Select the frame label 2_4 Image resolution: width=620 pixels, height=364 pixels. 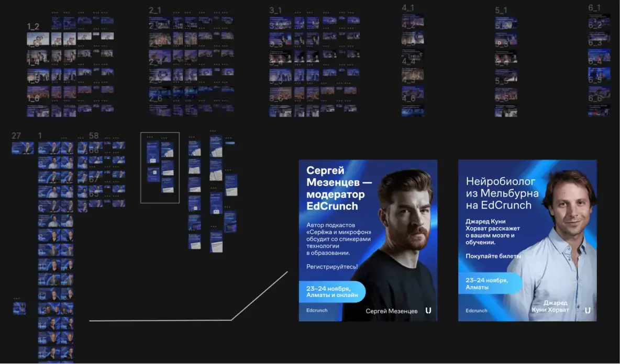(156, 62)
